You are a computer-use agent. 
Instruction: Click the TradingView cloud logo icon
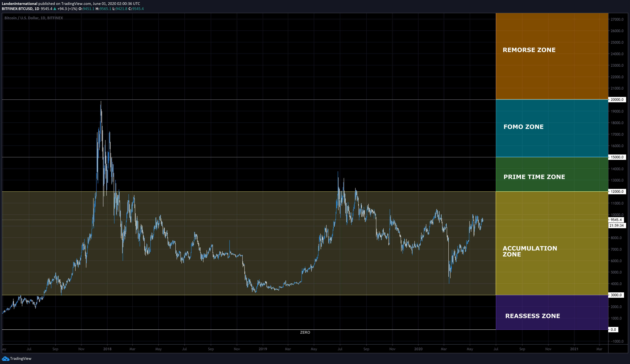[5, 358]
